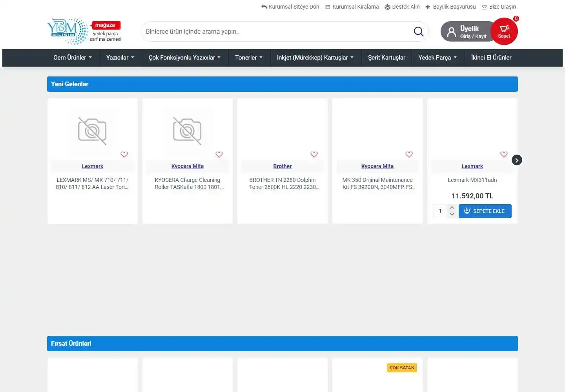Increase quantity for Lexmark MX311adn
This screenshot has width=565, height=392.
452,208
